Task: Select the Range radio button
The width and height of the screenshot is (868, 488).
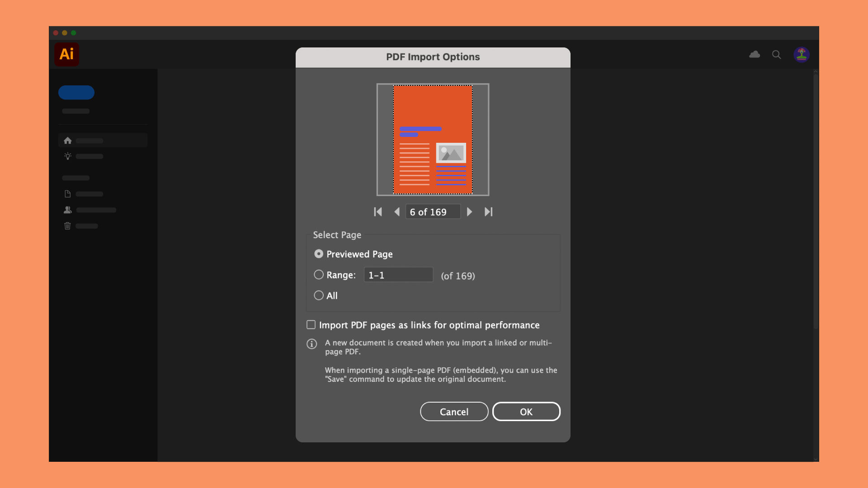Action: [x=318, y=274]
